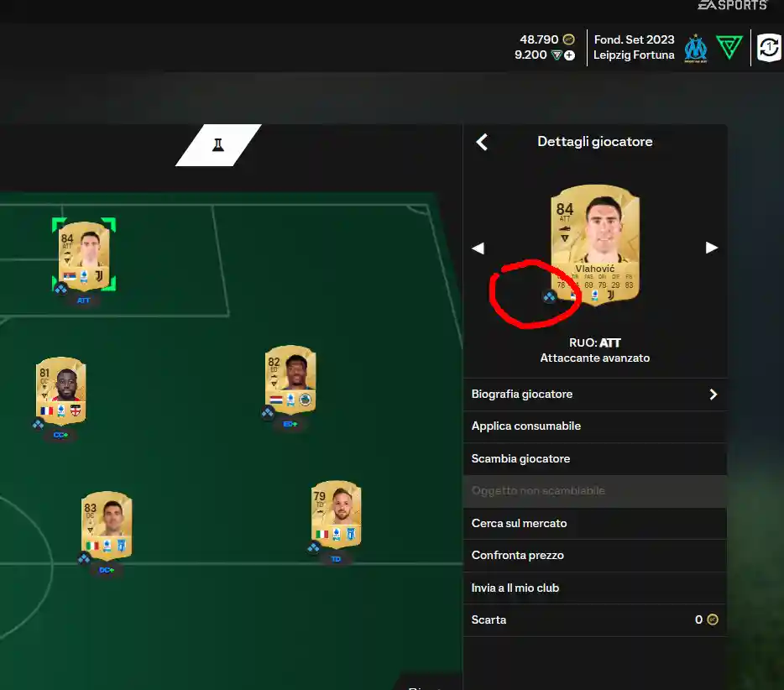Click the green triangle objectives icon
The image size is (784, 690).
729,48
